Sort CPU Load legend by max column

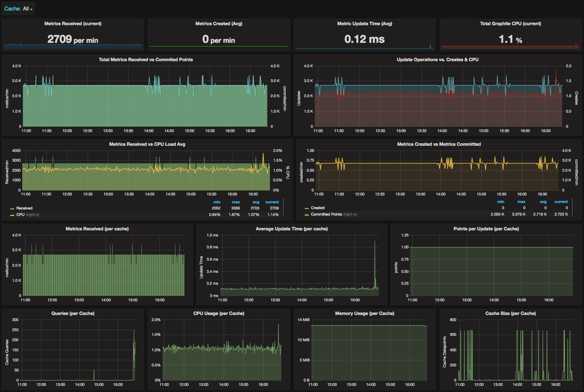(236, 202)
